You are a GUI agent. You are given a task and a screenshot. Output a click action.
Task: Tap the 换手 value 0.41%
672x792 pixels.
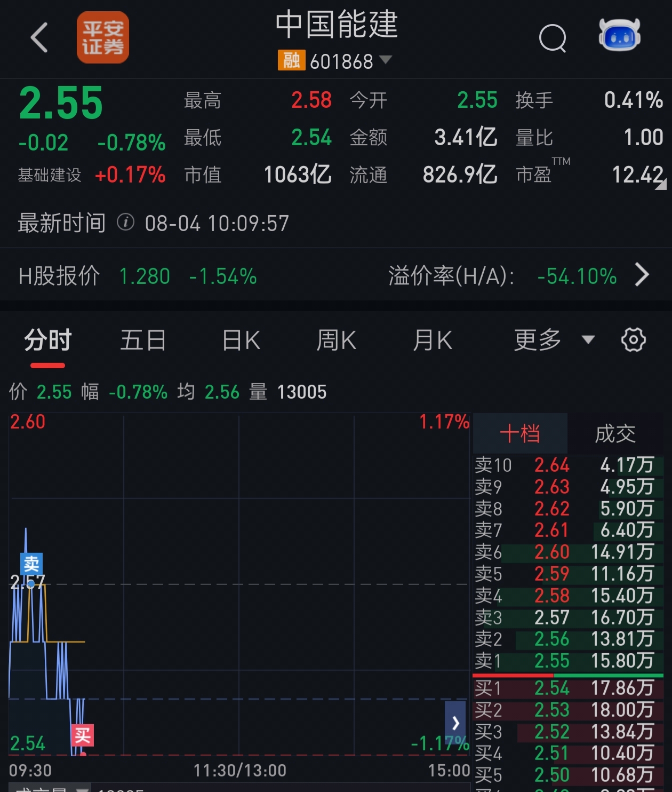click(x=634, y=100)
